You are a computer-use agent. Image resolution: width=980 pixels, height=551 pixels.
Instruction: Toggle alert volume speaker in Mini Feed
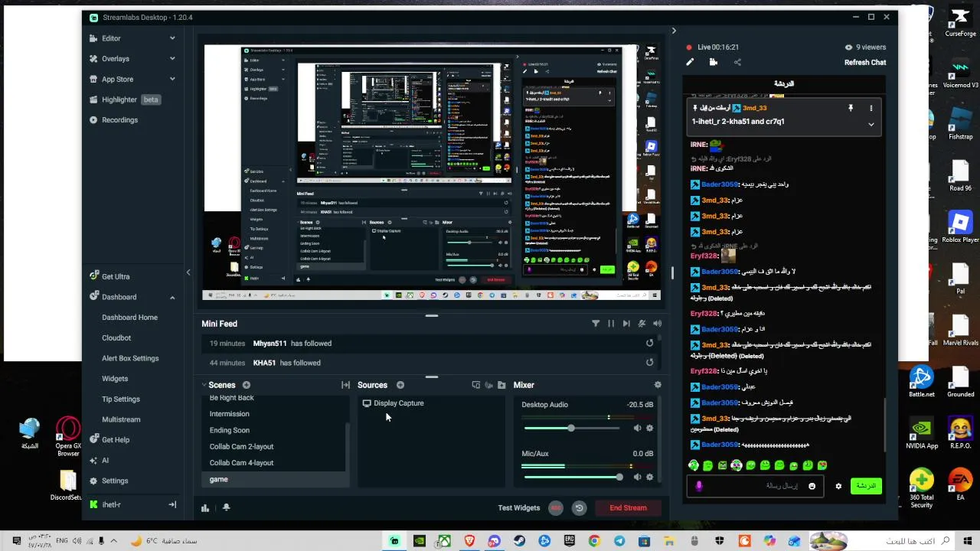click(x=657, y=324)
